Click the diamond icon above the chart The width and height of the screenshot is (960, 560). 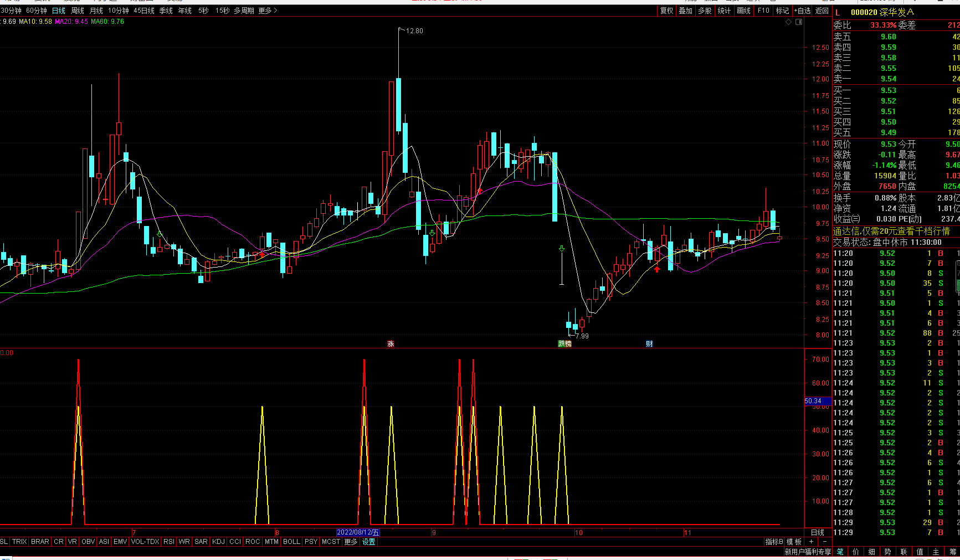(x=788, y=22)
